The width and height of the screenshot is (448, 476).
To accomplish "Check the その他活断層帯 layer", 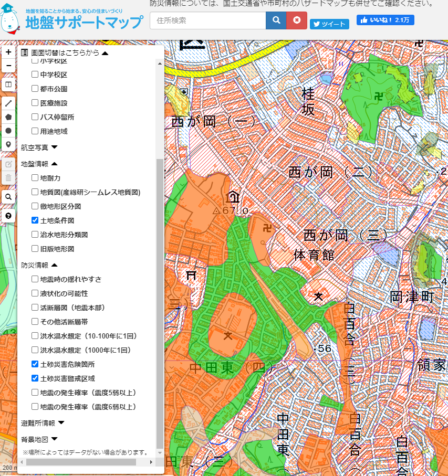I will 35,322.
